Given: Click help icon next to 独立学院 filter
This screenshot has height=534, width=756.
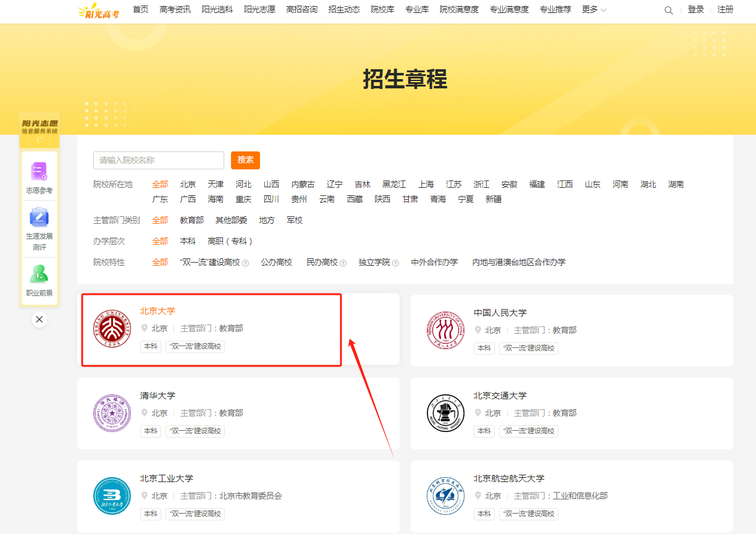Looking at the screenshot, I should pos(395,263).
